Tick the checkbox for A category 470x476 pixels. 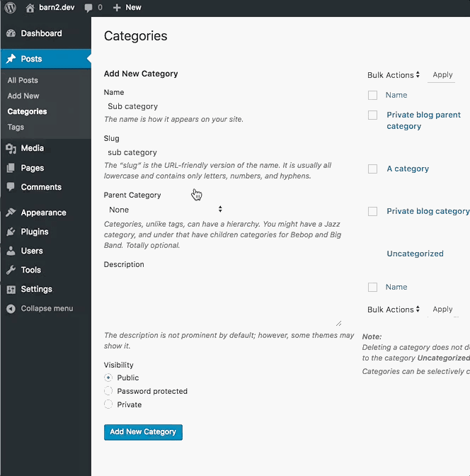point(372,169)
